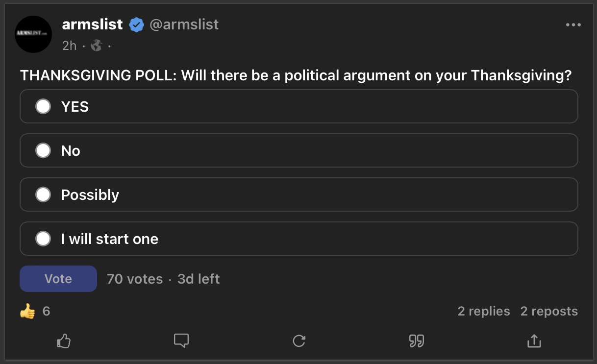
Task: Open the three-dot more options menu
Action: (x=573, y=25)
